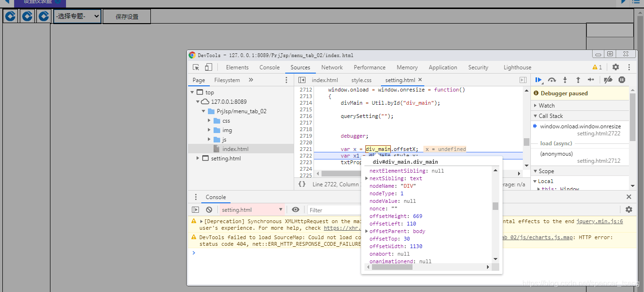Viewport: 644px width, 292px height.
Task: Open the -选择专题- dropdown
Action: pos(77,16)
